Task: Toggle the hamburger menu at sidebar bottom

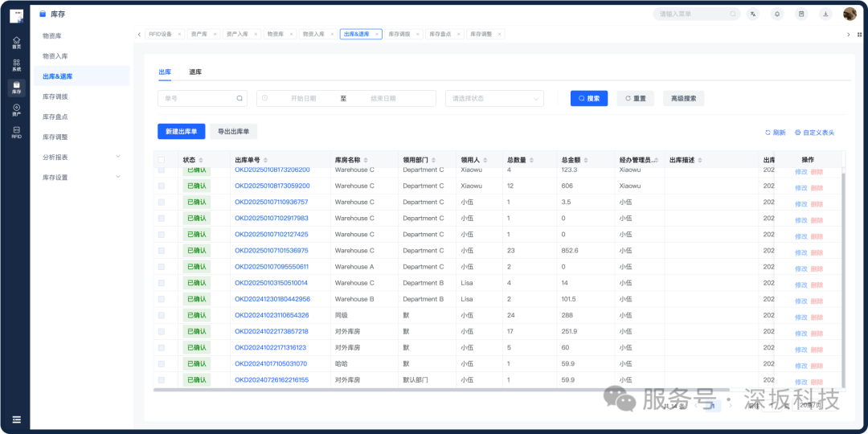Action: point(17,420)
